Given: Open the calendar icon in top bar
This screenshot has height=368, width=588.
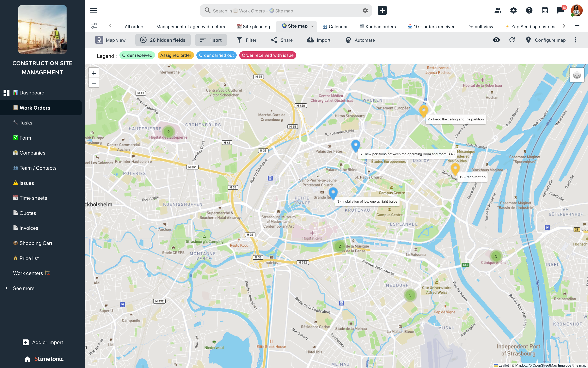Looking at the screenshot, I should tap(545, 10).
